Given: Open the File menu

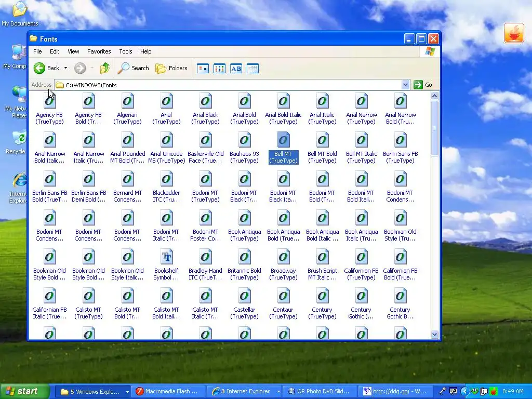Looking at the screenshot, I should 37,51.
